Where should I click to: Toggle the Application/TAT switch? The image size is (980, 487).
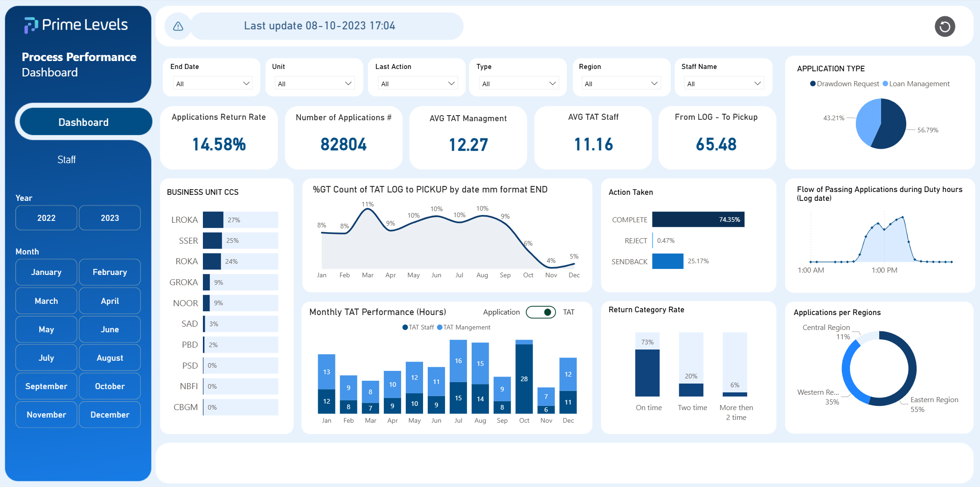coord(541,312)
